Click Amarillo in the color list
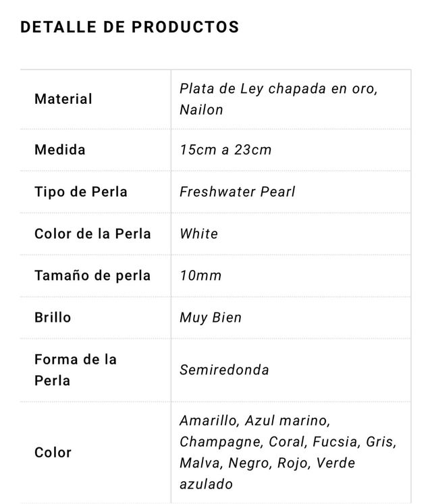The height and width of the screenshot is (504, 432). tap(209, 420)
